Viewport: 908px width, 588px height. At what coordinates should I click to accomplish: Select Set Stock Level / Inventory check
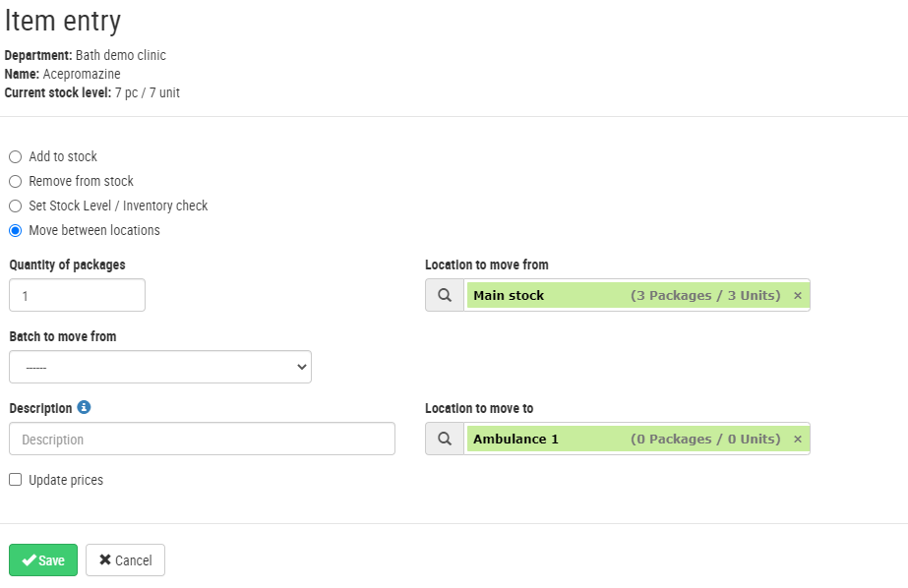click(x=15, y=206)
